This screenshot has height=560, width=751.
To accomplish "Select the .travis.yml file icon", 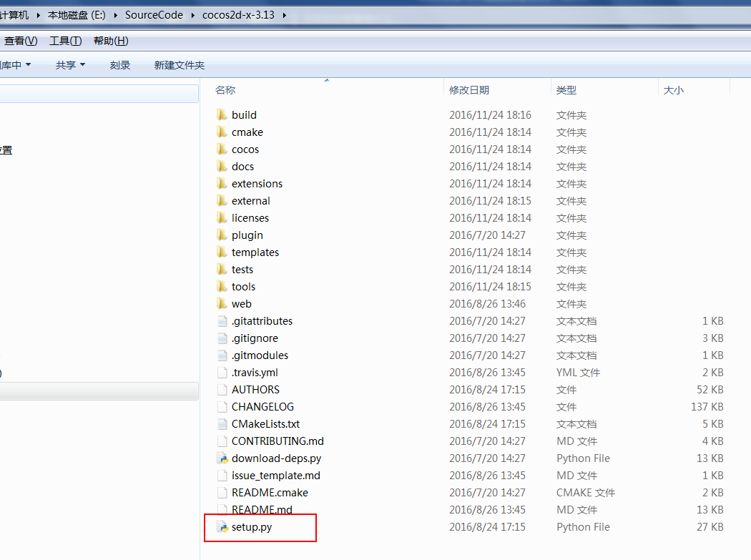I will [x=222, y=373].
